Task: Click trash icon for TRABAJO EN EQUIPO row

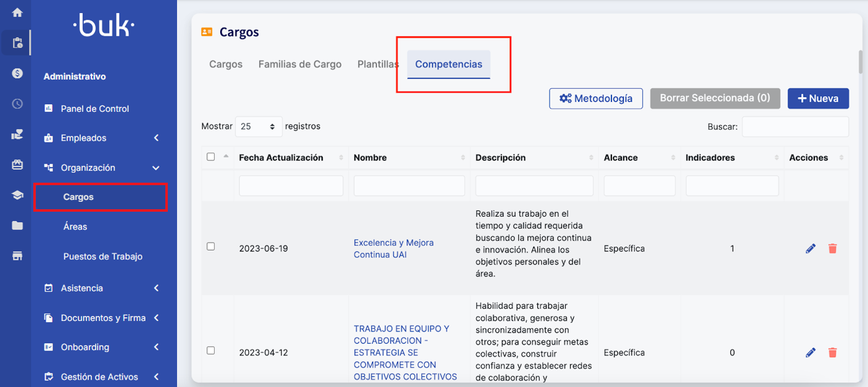Action: click(832, 352)
